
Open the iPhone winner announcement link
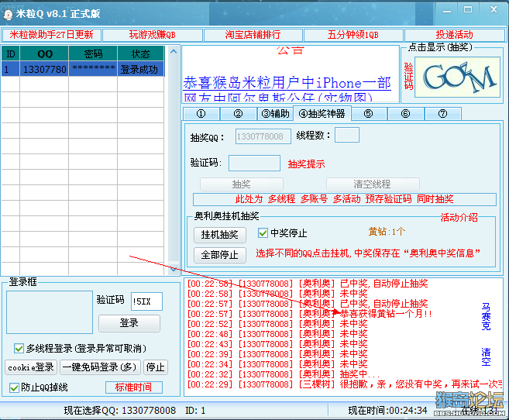tap(287, 83)
